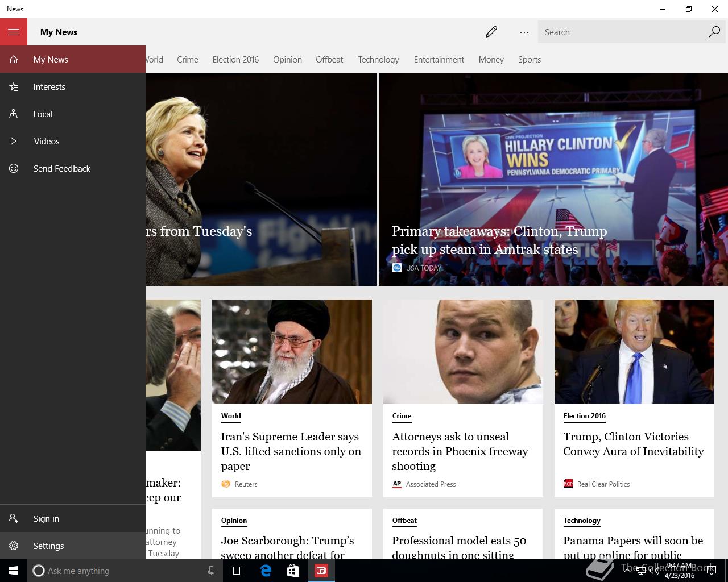This screenshot has height=582, width=728.
Task: Open Joe Scarborough Trump's sweep headline
Action: click(288, 547)
